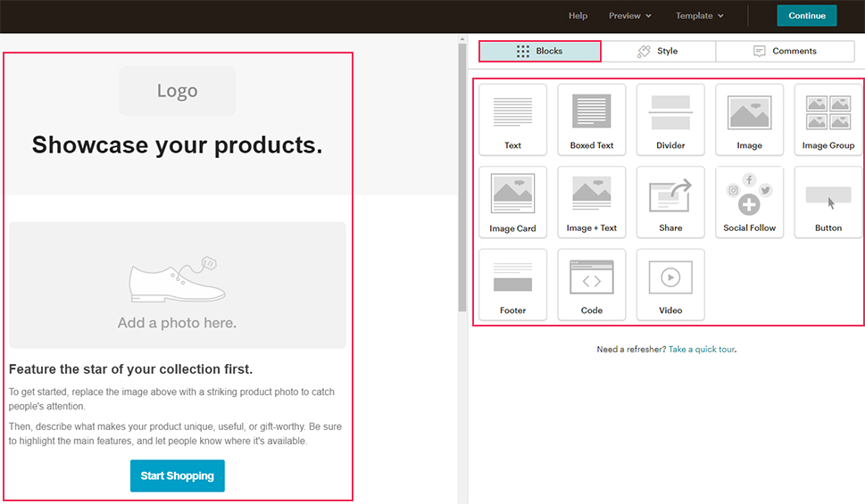Select the 'Showcase your products.' headline
The height and width of the screenshot is (504, 865).
pos(177,145)
